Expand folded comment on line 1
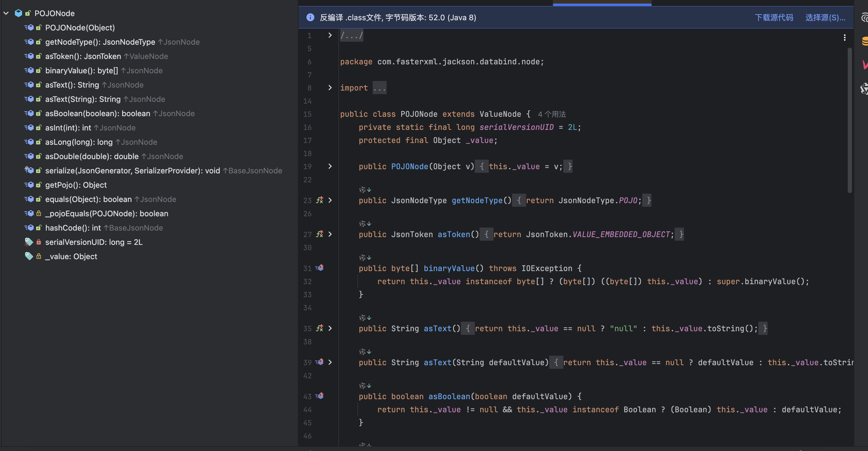The width and height of the screenshot is (868, 451). [330, 35]
